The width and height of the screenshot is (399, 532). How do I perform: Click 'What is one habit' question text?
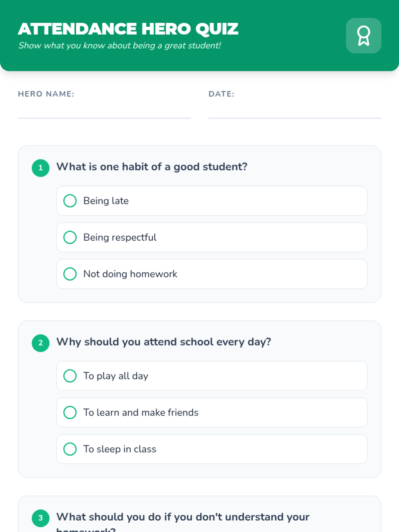pyautogui.click(x=152, y=167)
